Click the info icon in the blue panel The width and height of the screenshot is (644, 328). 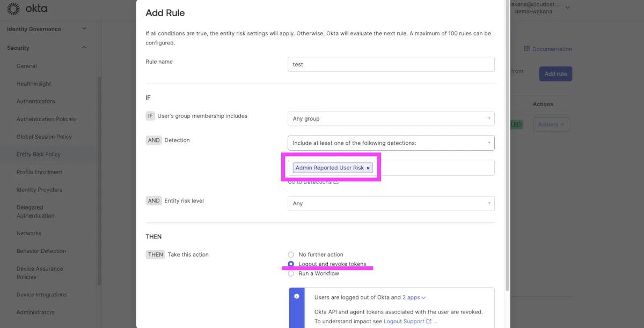pyautogui.click(x=297, y=296)
